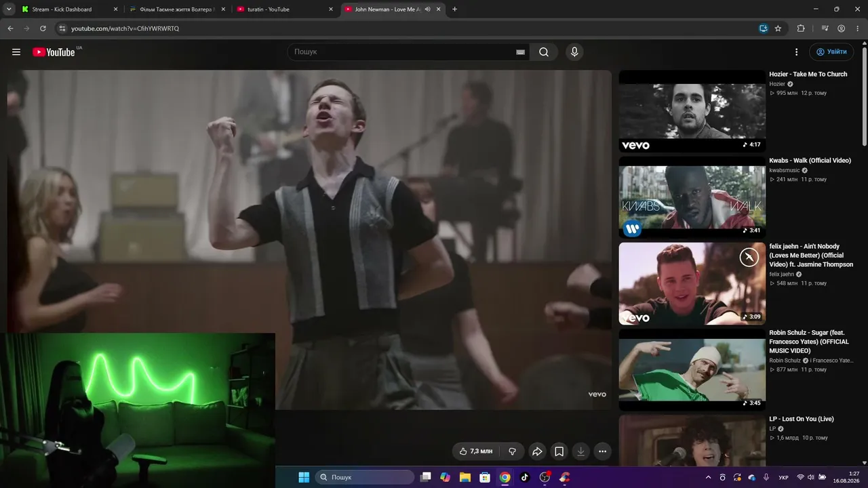Open more actions below the video

tap(602, 451)
